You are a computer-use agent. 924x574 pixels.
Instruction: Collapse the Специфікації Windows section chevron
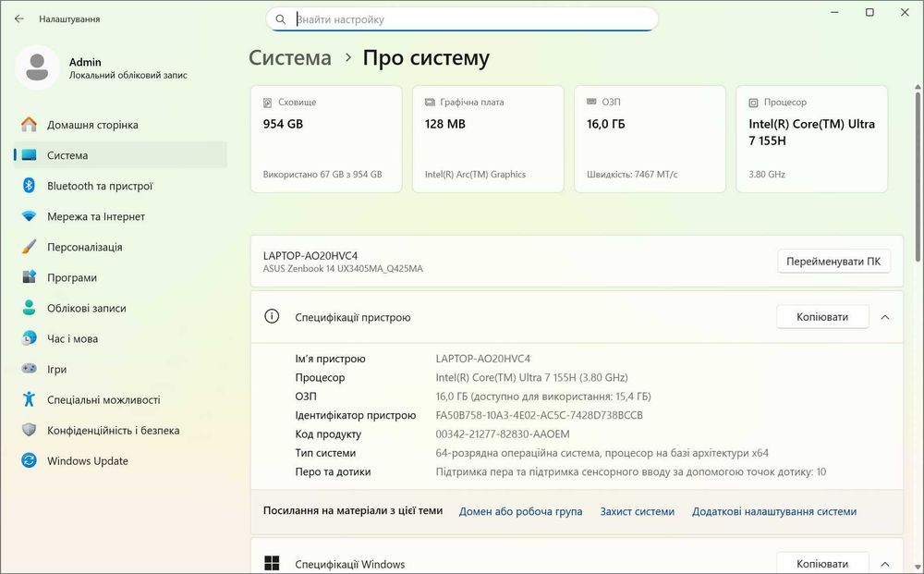(885, 563)
